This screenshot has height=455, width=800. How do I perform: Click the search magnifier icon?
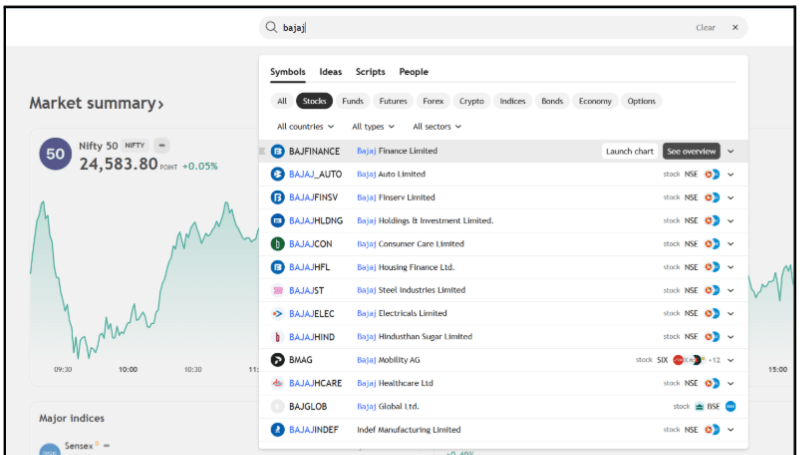tap(271, 27)
